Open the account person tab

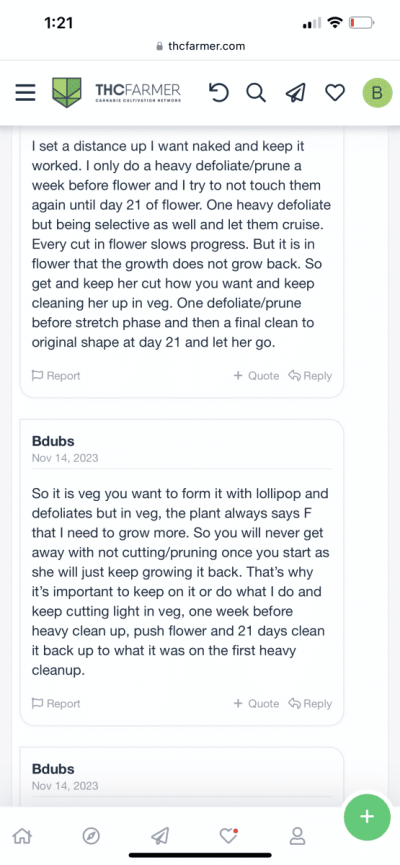click(x=297, y=836)
